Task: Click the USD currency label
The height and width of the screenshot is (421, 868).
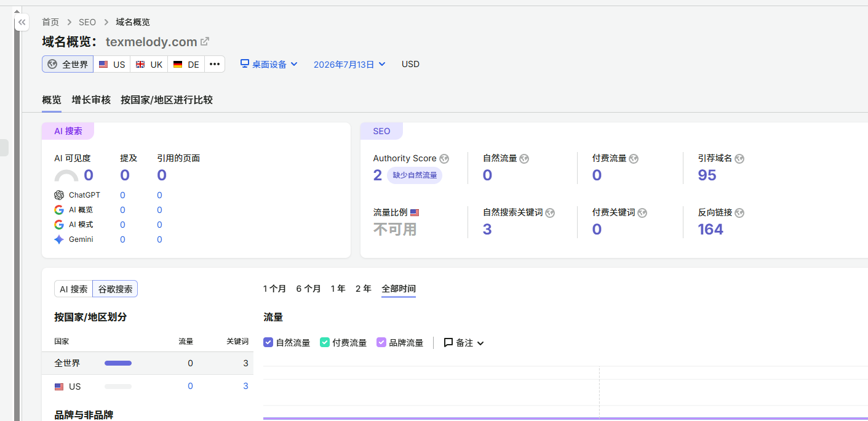Action: [410, 64]
